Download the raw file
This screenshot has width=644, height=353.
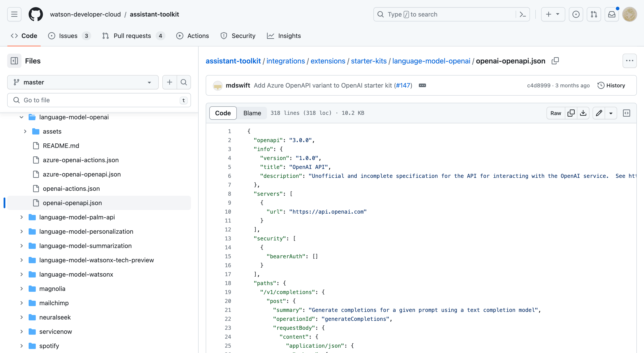tap(583, 113)
